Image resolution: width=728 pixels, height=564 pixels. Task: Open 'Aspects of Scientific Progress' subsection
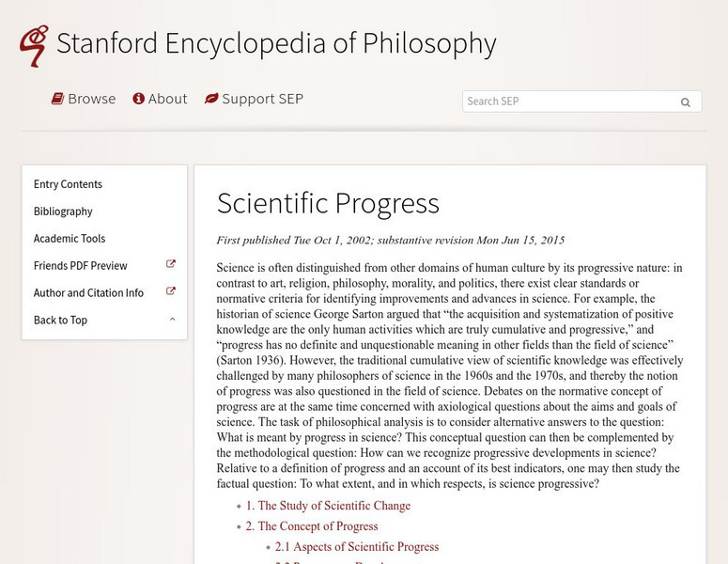pyautogui.click(x=357, y=547)
